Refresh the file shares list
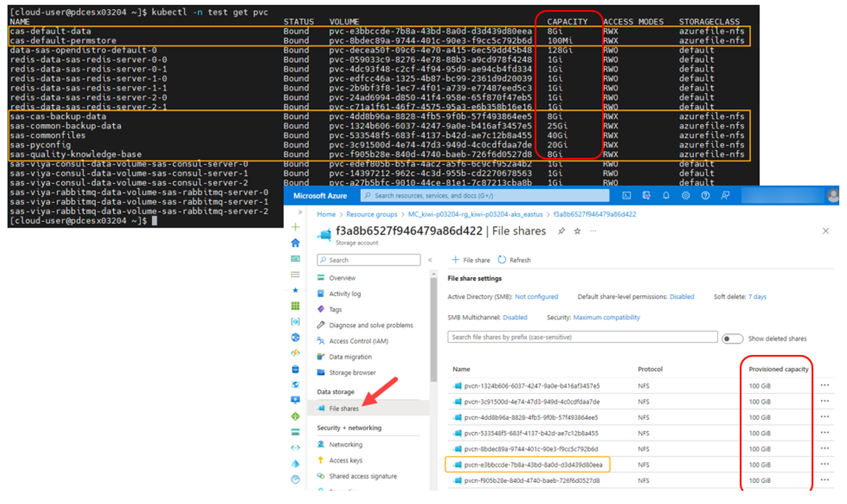The image size is (847, 504). (x=514, y=259)
